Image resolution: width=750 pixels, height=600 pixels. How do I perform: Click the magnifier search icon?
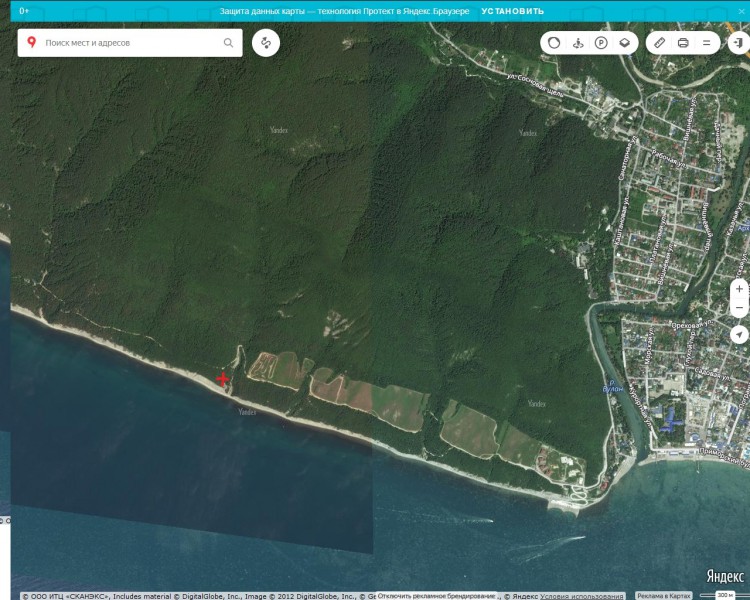coord(228,43)
